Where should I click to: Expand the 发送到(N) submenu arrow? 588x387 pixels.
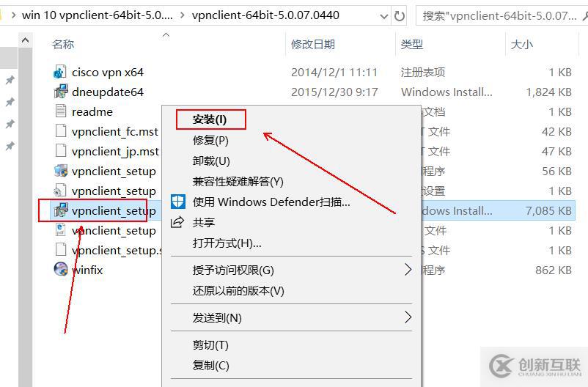coord(408,317)
